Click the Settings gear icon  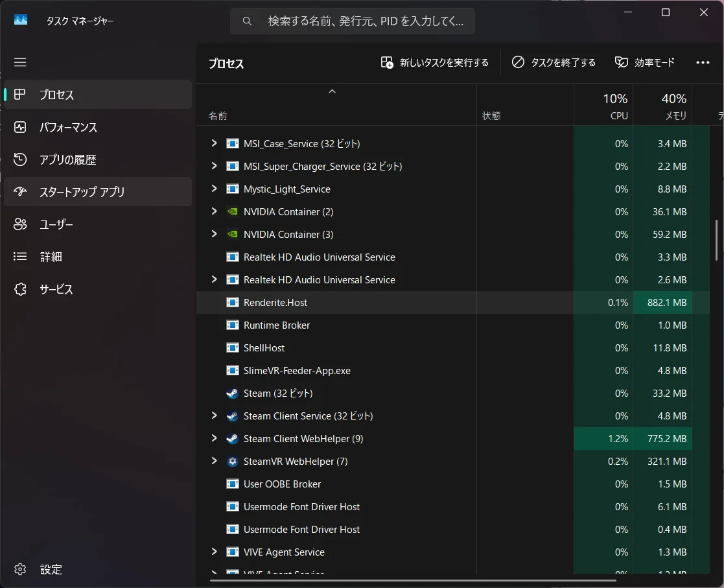20,569
